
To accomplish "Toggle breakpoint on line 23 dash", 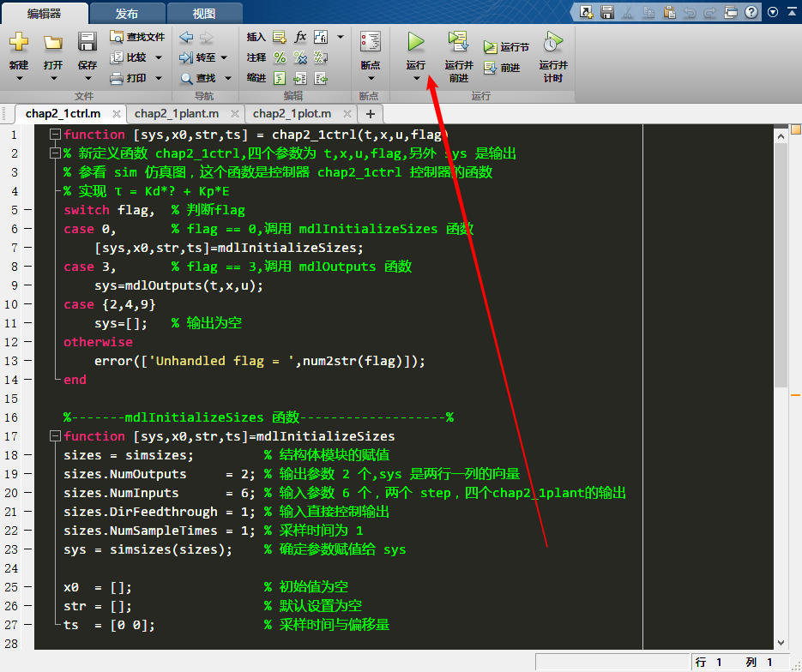I will [27, 549].
